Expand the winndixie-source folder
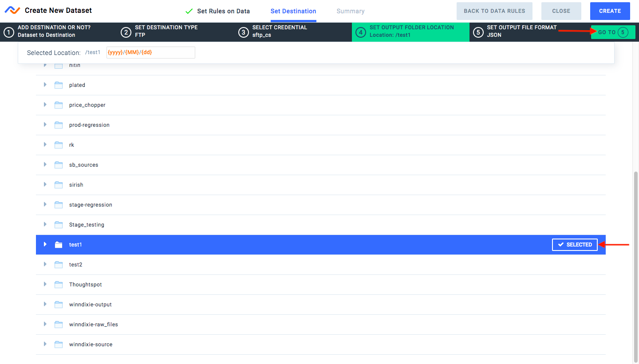 point(45,344)
